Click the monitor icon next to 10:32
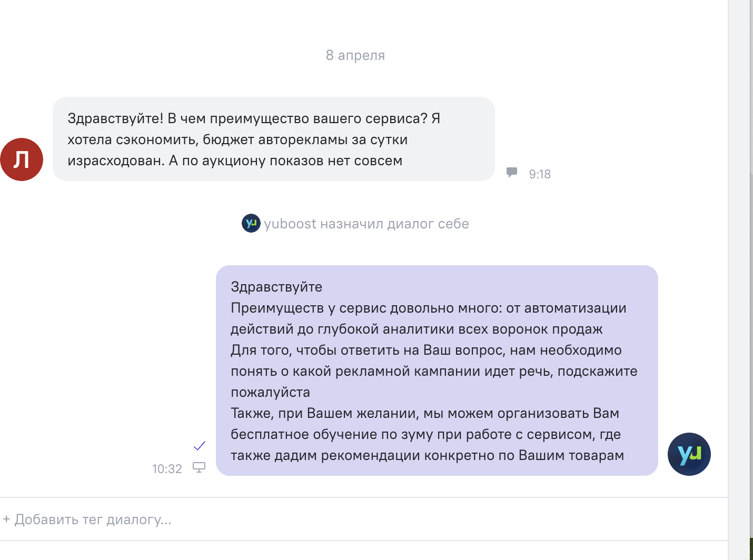 199,467
